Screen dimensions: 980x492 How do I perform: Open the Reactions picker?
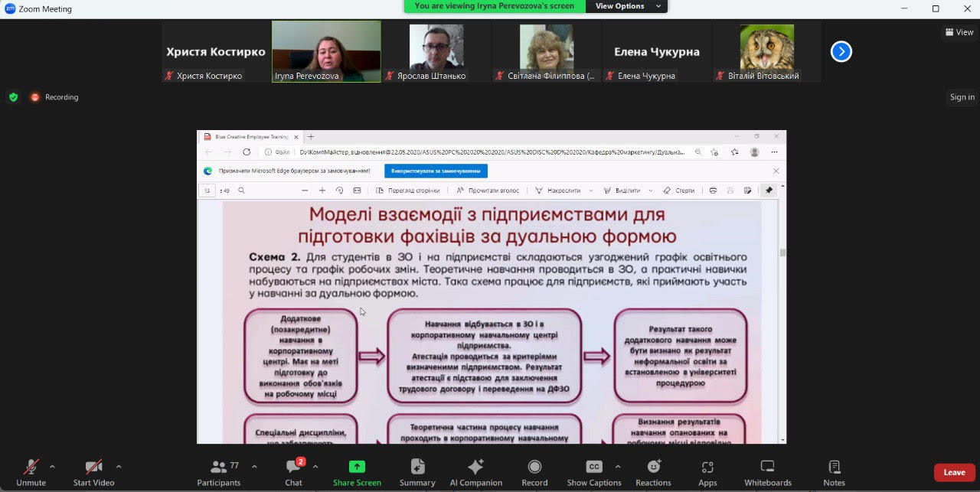pos(653,471)
